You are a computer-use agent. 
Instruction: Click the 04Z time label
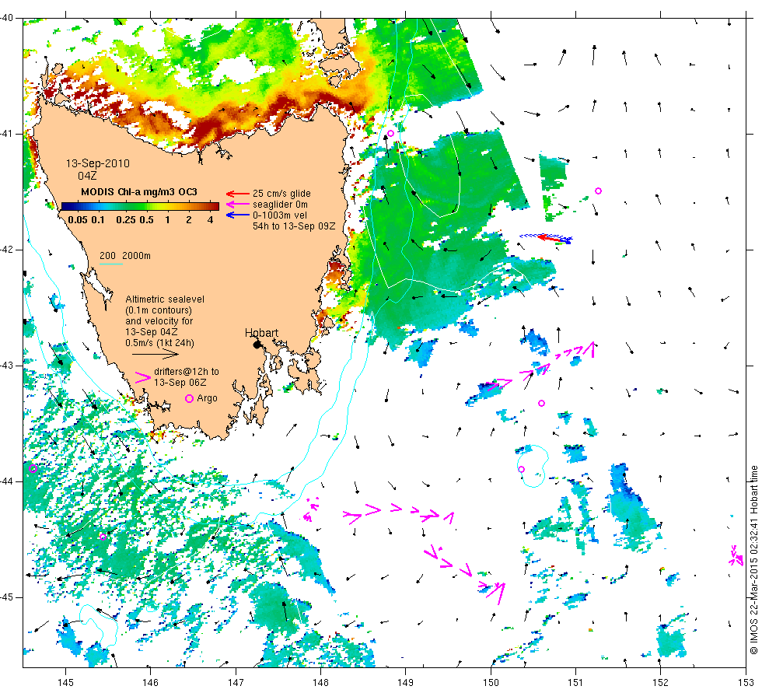point(87,176)
